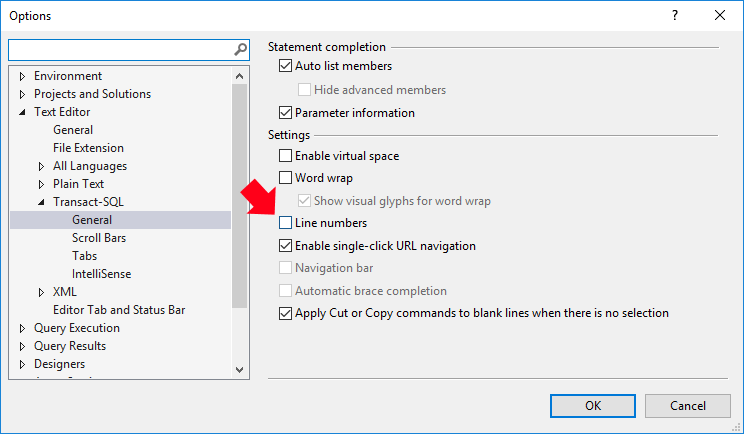The width and height of the screenshot is (744, 434).
Task: Select File Extension tree item
Action: (x=88, y=148)
